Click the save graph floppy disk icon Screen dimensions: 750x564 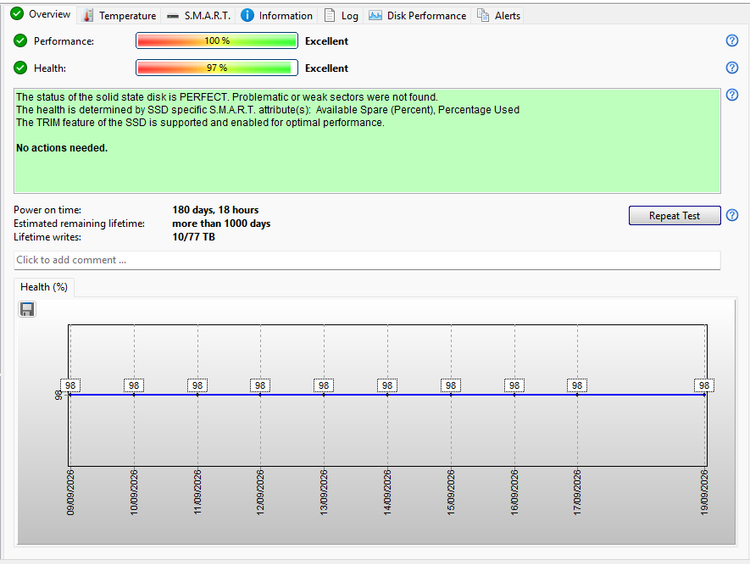pos(27,309)
